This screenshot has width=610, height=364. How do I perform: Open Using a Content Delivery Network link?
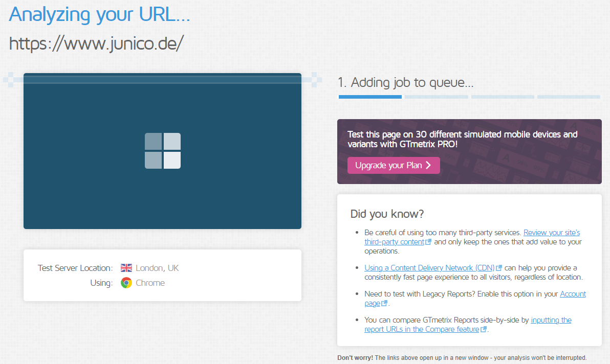[429, 268]
